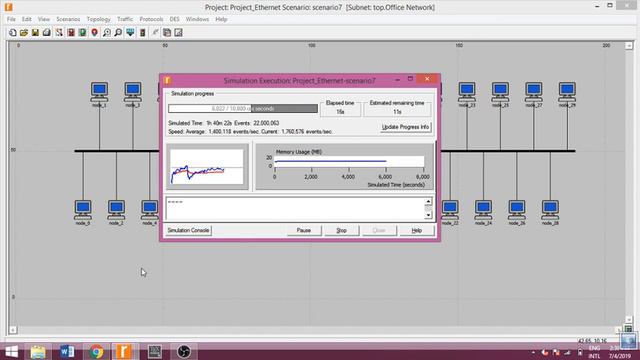Viewport: 640px width, 360px height.
Task: Select workstation node_3 on the bus
Action: tap(133, 92)
